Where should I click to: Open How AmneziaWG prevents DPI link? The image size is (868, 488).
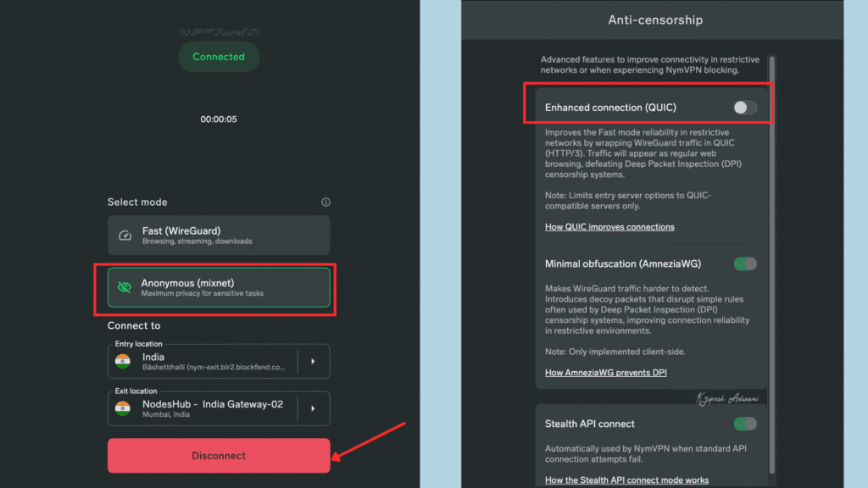[x=605, y=373]
